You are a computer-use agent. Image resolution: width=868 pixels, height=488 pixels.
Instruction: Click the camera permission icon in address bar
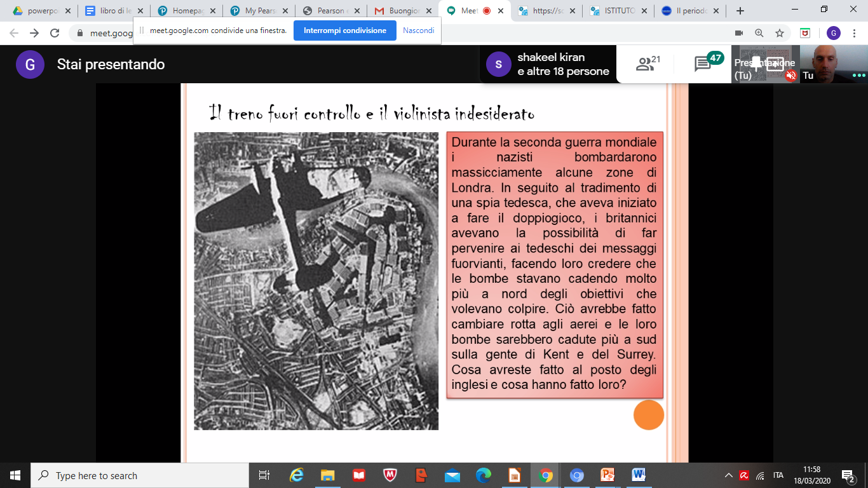(738, 33)
